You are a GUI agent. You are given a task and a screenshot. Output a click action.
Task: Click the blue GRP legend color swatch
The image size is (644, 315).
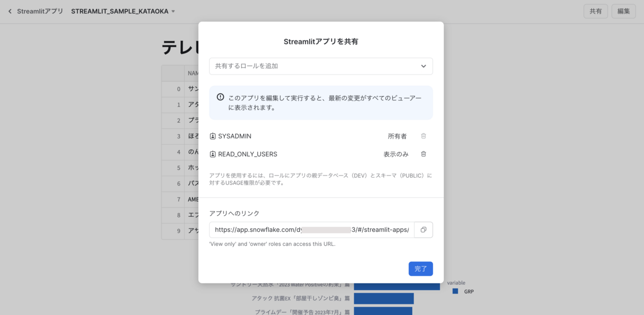point(456,291)
